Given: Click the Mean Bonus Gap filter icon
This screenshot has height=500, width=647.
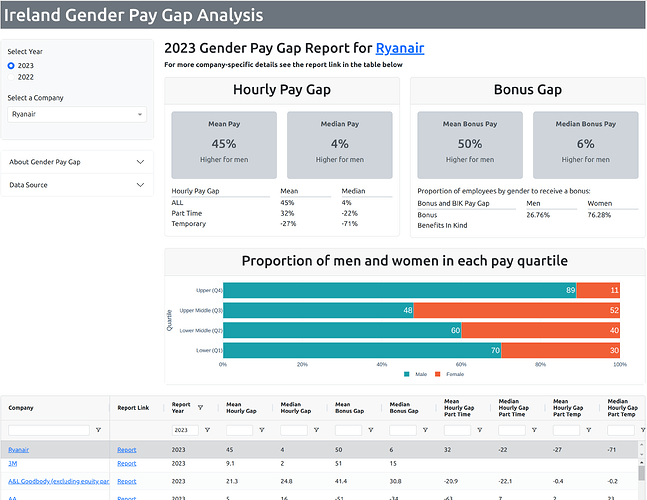Looking at the screenshot, I should click(x=371, y=430).
